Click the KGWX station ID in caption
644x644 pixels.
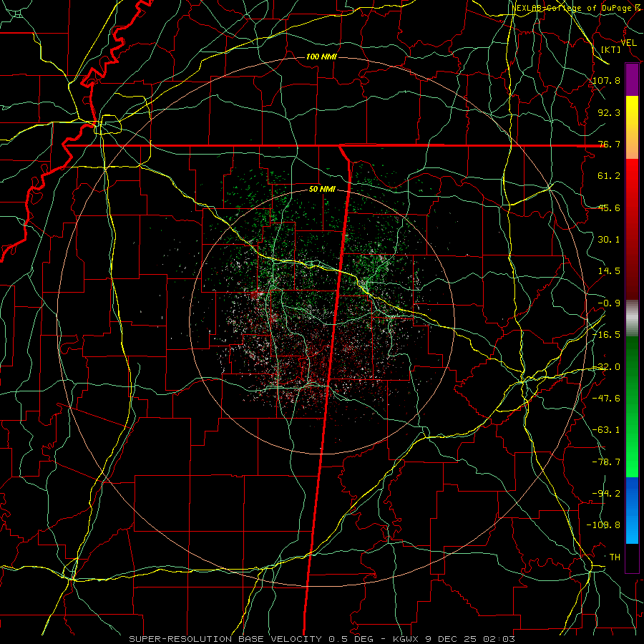(407, 639)
